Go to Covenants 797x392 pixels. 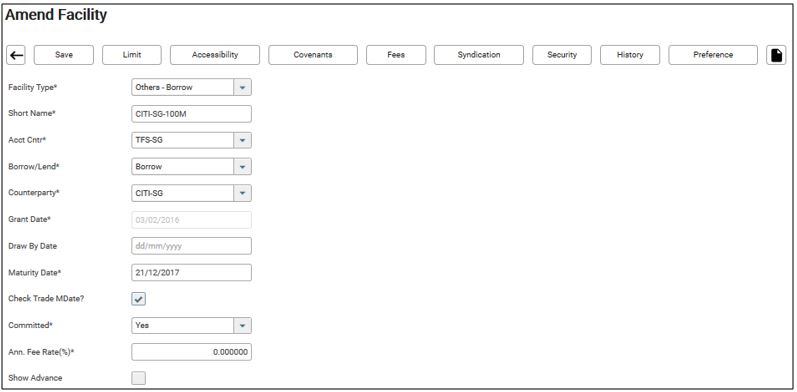pyautogui.click(x=313, y=55)
